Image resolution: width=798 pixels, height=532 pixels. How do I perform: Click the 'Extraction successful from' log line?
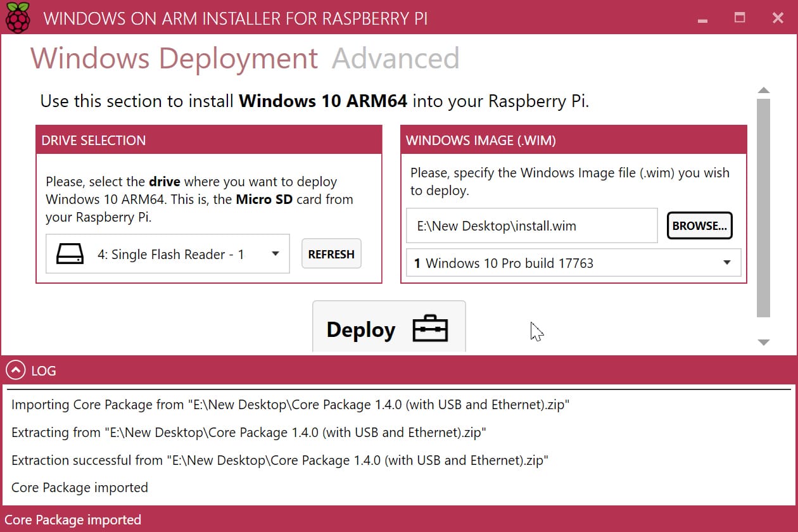tap(279, 460)
